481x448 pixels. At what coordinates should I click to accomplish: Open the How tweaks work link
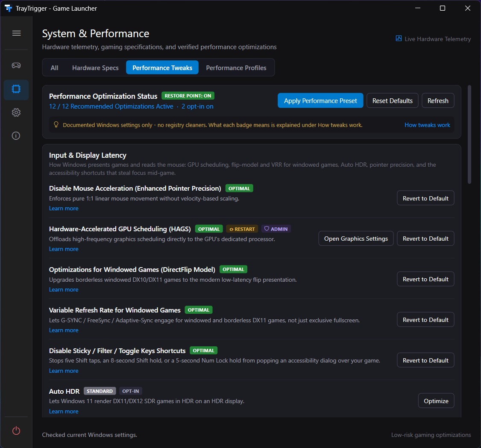pos(427,125)
